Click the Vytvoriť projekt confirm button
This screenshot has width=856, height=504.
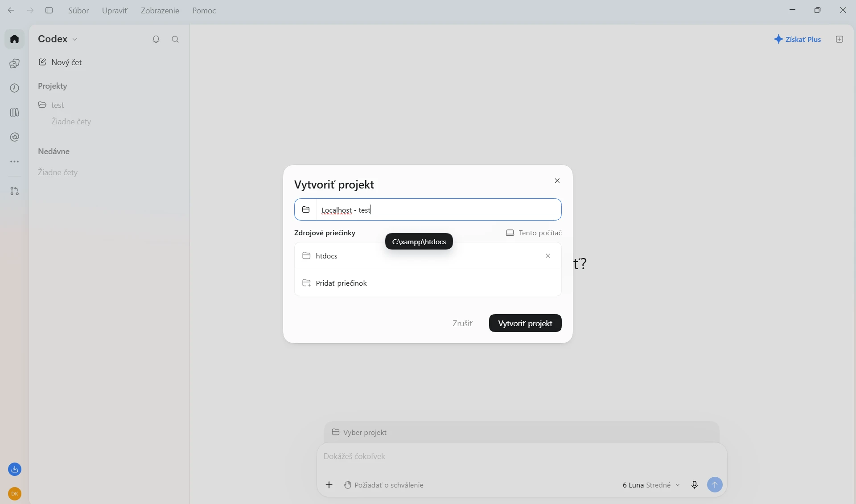click(525, 323)
